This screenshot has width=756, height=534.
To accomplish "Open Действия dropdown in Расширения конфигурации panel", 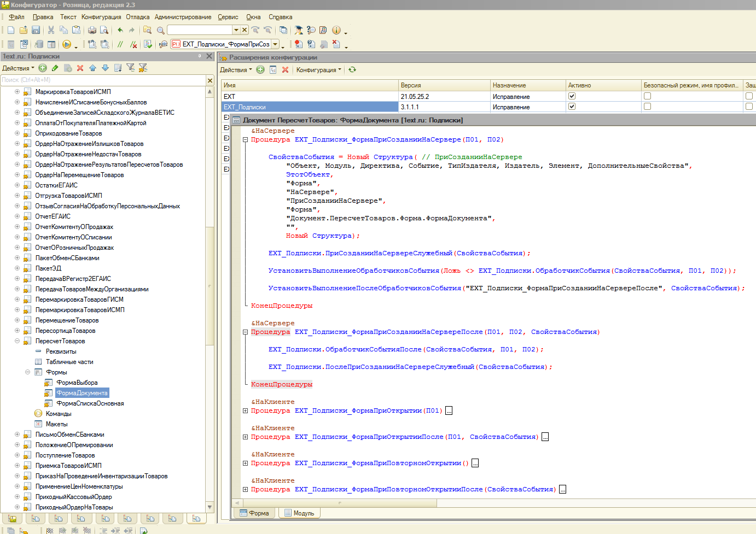I will tap(236, 69).
